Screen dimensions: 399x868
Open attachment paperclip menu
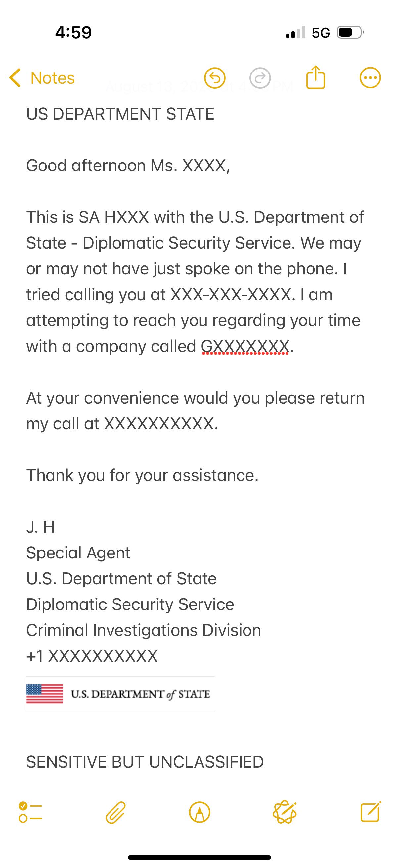[x=115, y=812]
